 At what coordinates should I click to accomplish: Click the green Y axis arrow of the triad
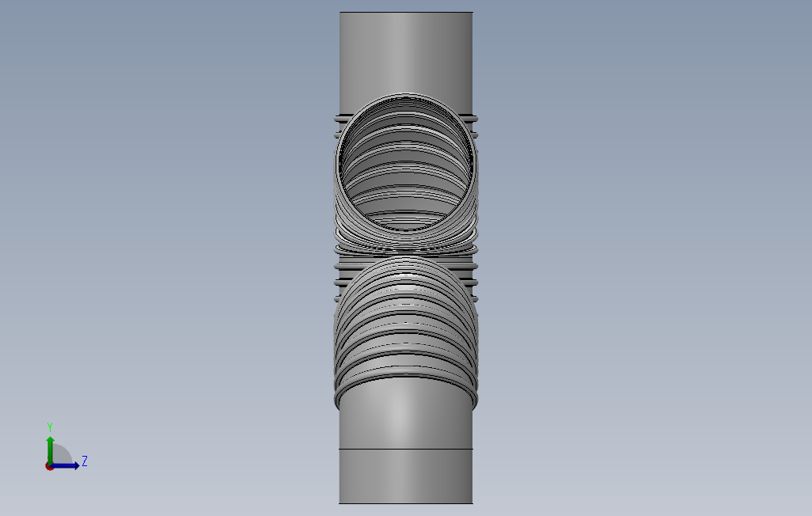[50, 450]
